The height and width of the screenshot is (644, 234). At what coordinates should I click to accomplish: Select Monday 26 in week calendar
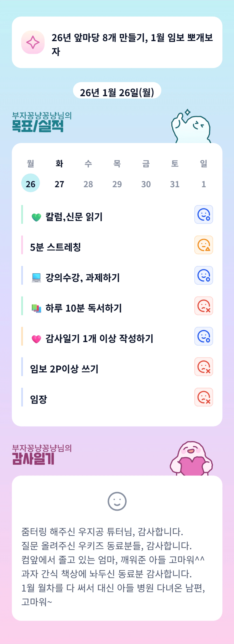[x=31, y=184]
